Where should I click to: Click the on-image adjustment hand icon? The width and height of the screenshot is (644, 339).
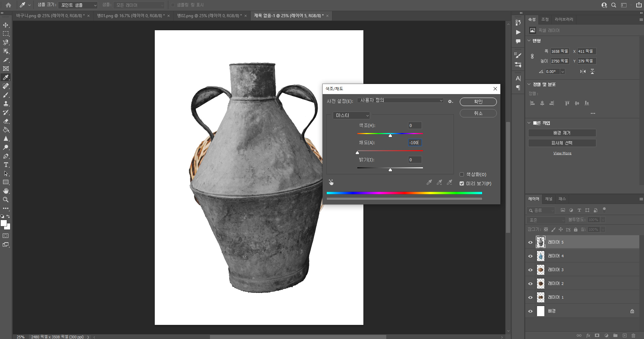click(331, 182)
